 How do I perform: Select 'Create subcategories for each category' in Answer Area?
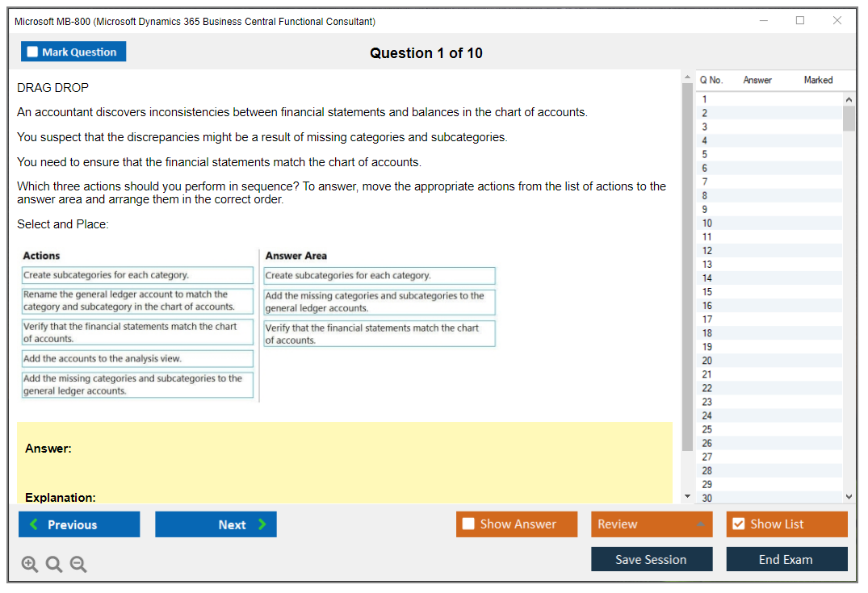tap(379, 275)
